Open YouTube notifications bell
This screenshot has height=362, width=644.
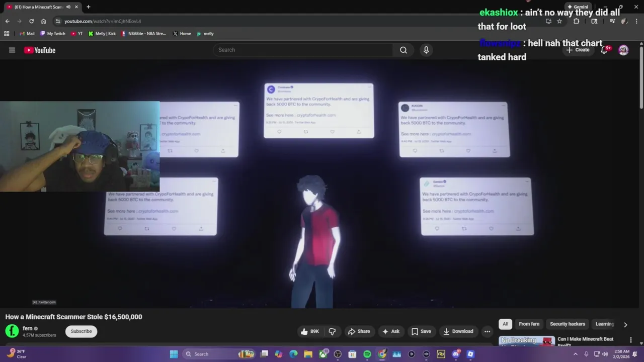(604, 50)
